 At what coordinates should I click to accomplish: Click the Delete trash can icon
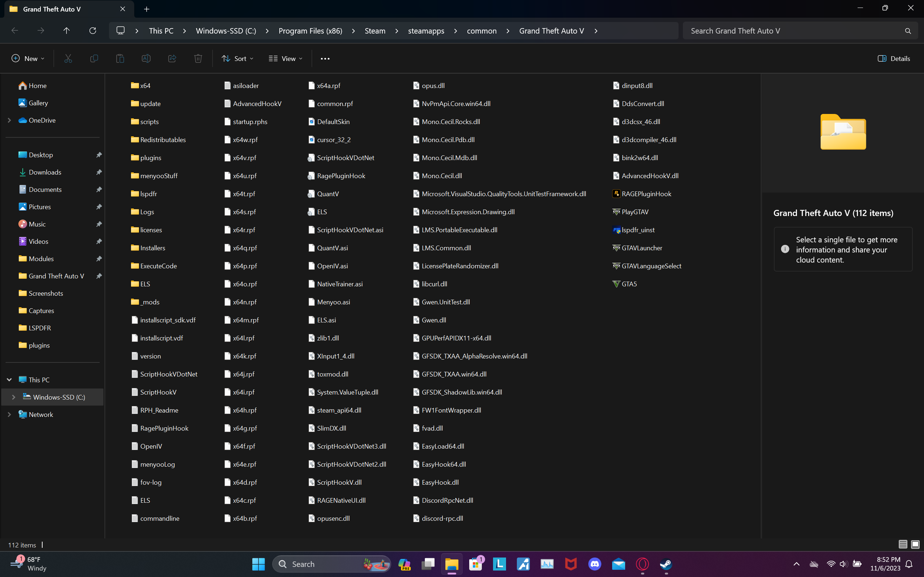[x=198, y=58]
